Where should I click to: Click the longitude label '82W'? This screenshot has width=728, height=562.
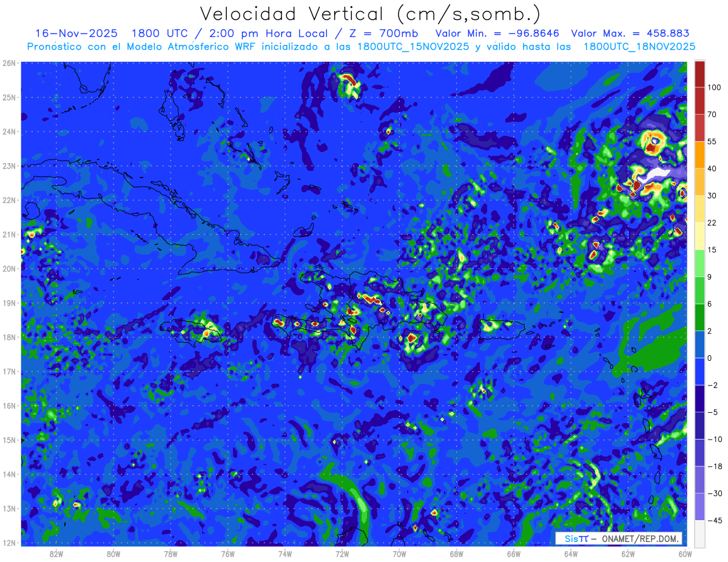click(x=57, y=554)
